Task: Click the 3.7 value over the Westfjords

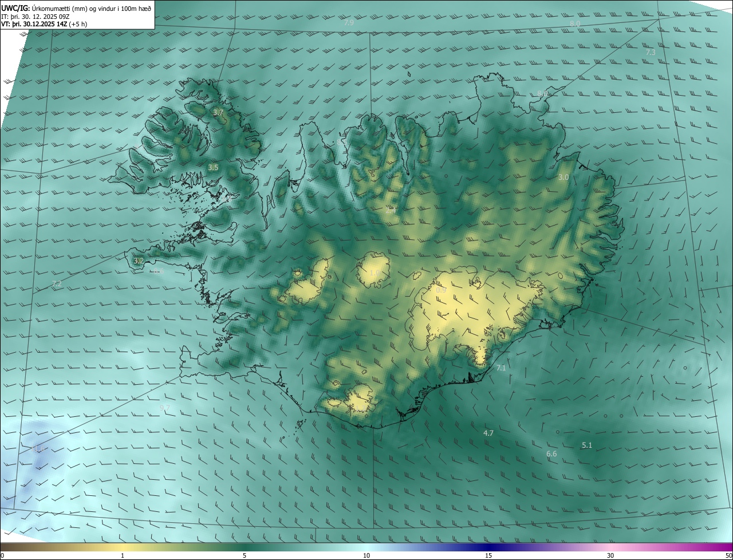Action: pyautogui.click(x=218, y=113)
